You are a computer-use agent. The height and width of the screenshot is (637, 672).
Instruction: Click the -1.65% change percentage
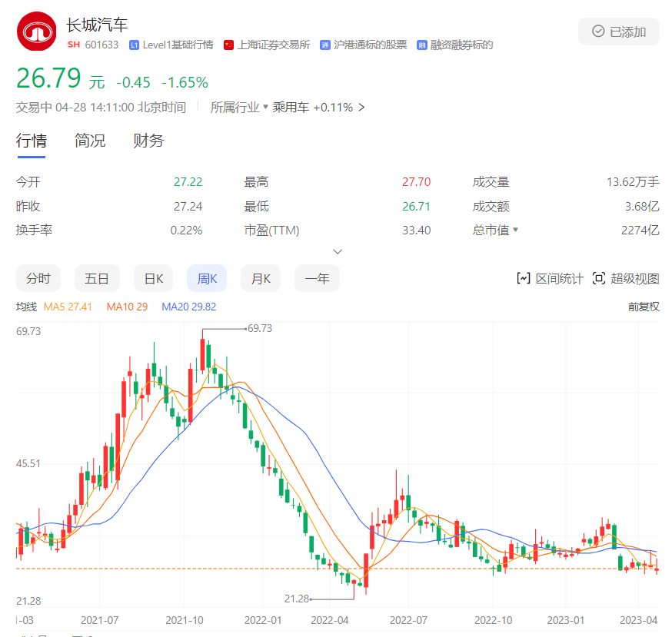coord(185,82)
